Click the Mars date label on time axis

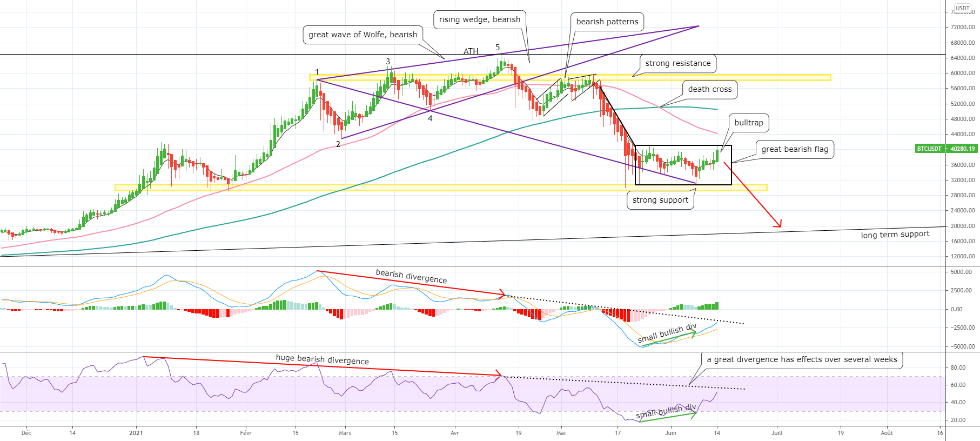[x=345, y=433]
